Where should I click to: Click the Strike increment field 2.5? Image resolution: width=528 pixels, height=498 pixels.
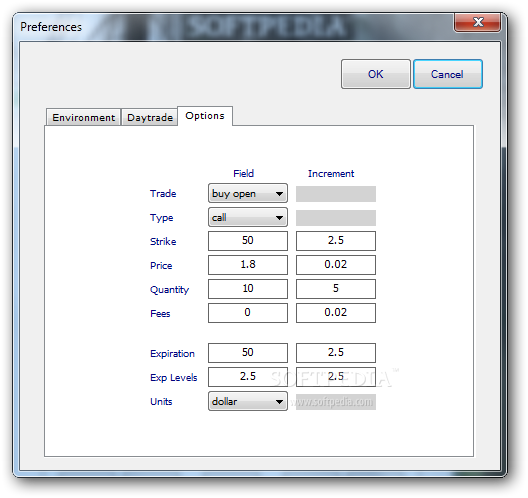pos(336,241)
